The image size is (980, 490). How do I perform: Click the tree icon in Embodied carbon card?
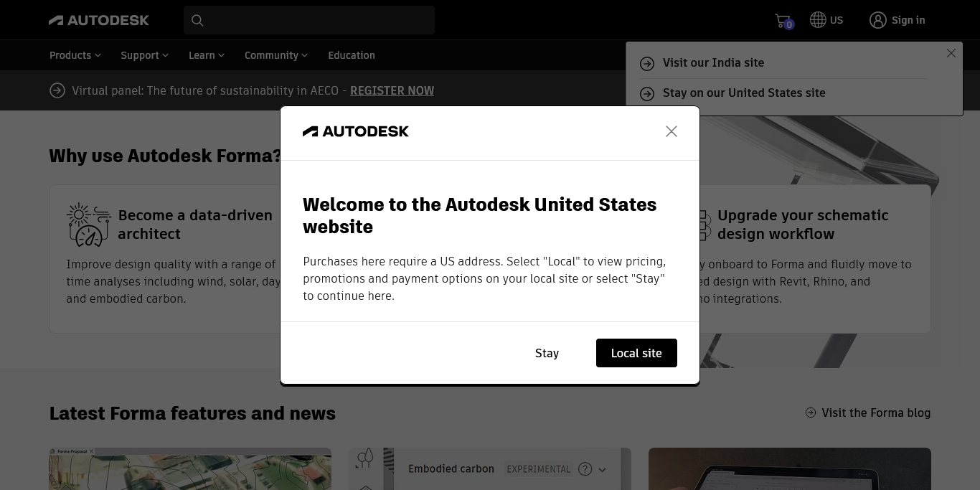[365, 458]
